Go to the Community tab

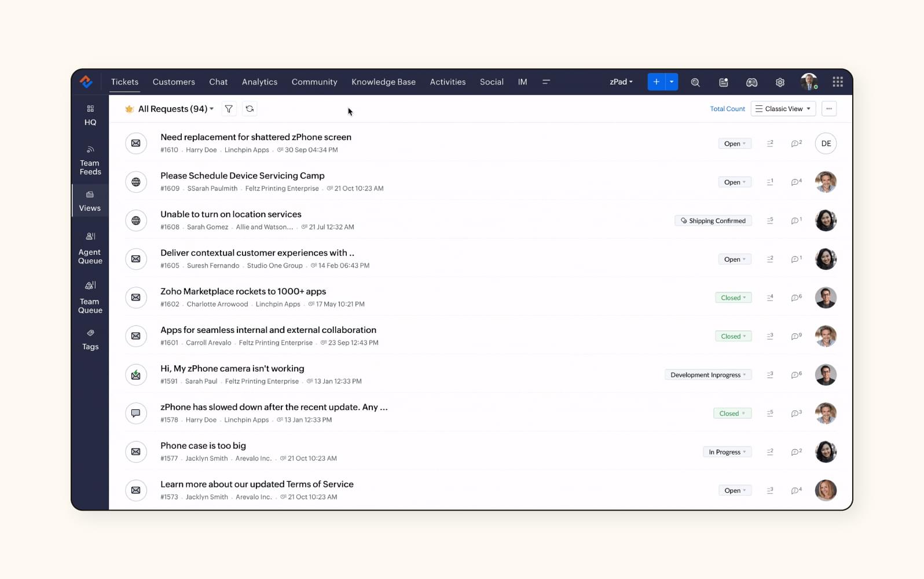(314, 82)
